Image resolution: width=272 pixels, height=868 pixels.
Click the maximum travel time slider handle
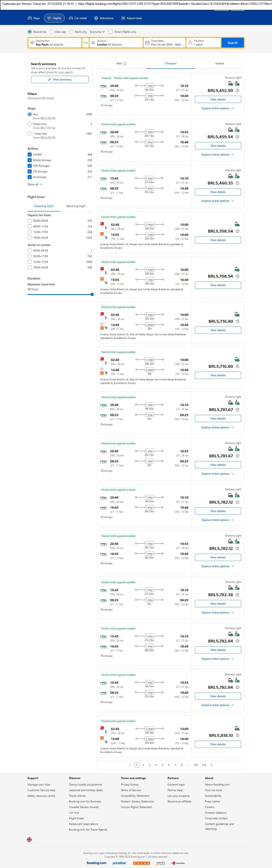pos(92,295)
